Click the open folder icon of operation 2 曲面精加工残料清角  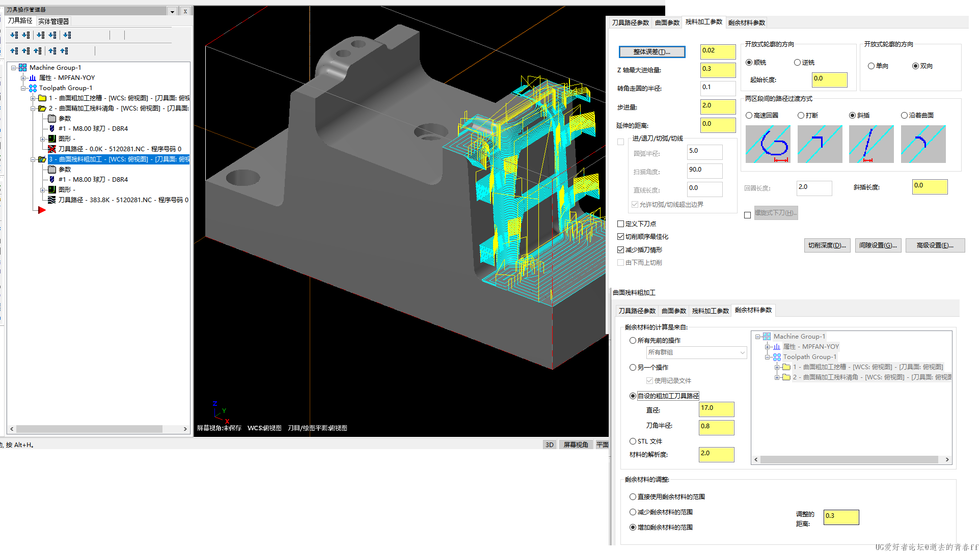(42, 108)
